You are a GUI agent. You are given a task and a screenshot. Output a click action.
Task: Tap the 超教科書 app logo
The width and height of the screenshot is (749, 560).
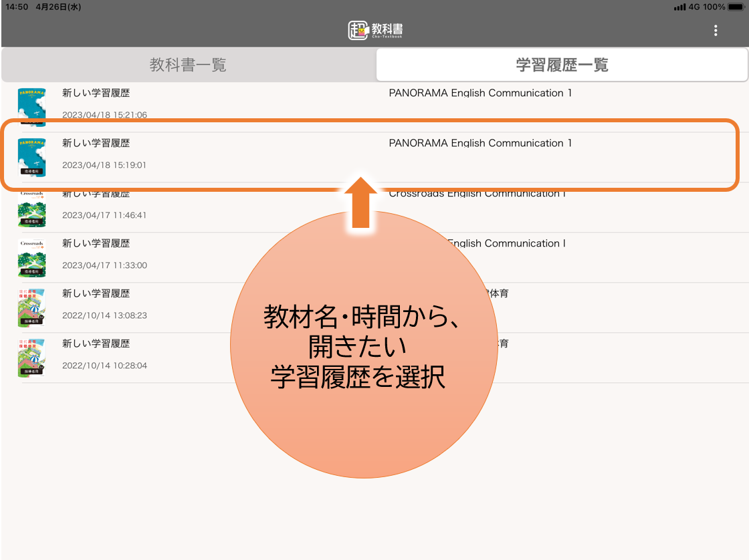pyautogui.click(x=375, y=30)
